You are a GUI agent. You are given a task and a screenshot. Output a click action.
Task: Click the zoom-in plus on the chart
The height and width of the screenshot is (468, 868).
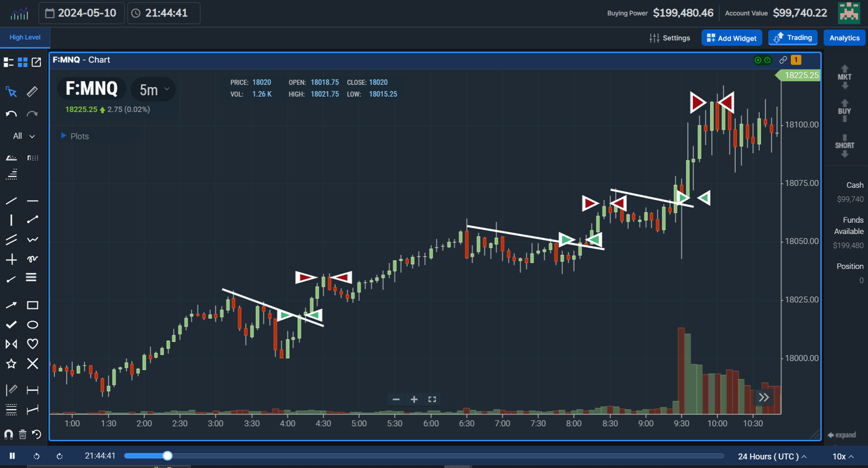(414, 399)
